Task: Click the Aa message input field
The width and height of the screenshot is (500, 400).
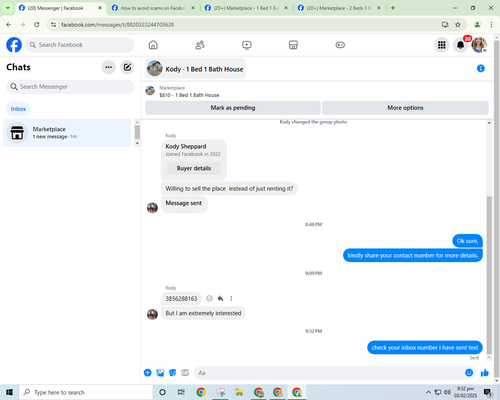Action: [328, 373]
